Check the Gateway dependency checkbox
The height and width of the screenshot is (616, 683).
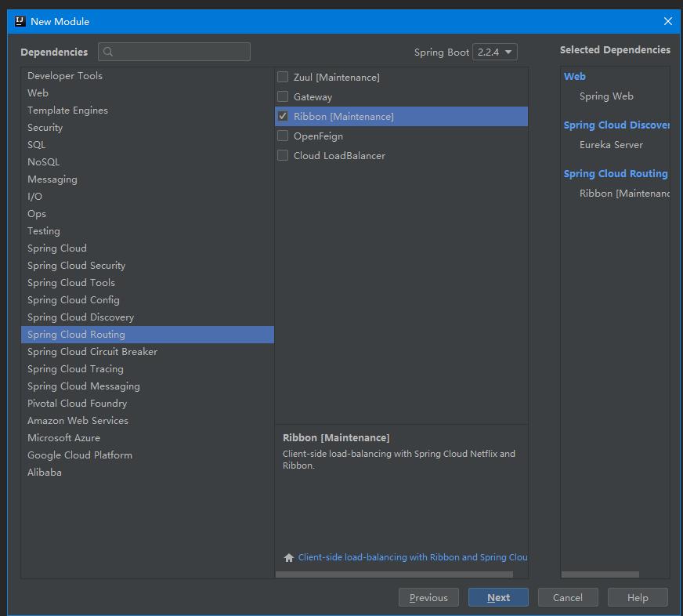(283, 96)
